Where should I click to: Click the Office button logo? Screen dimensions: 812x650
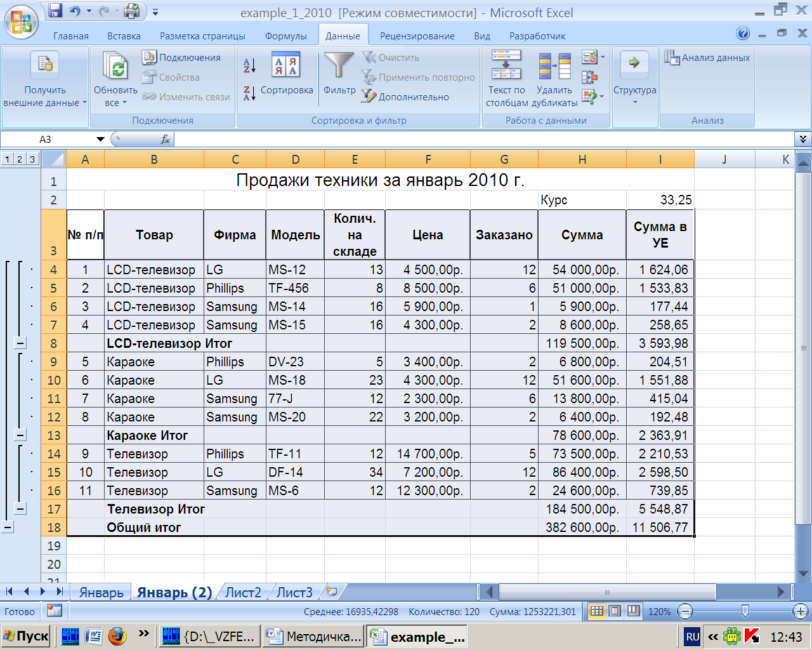21,22
